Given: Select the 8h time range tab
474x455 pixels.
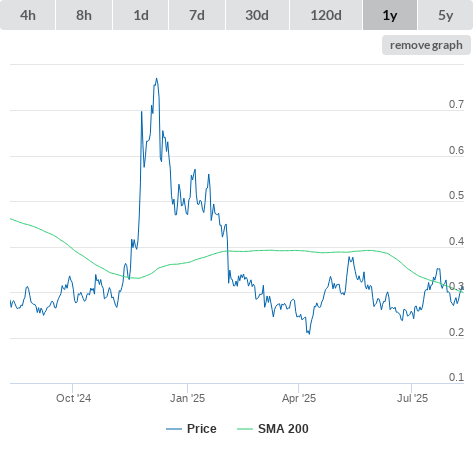Looking at the screenshot, I should click(x=84, y=15).
